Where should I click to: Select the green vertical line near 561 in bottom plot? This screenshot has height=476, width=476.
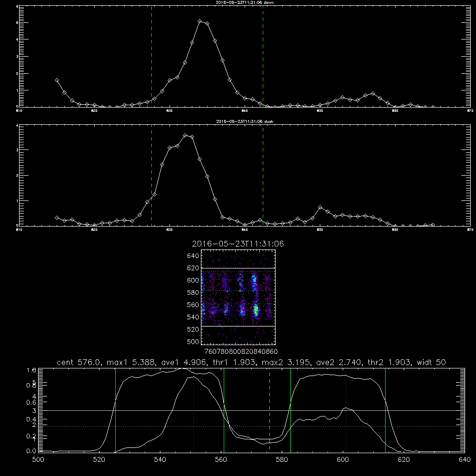click(224, 410)
